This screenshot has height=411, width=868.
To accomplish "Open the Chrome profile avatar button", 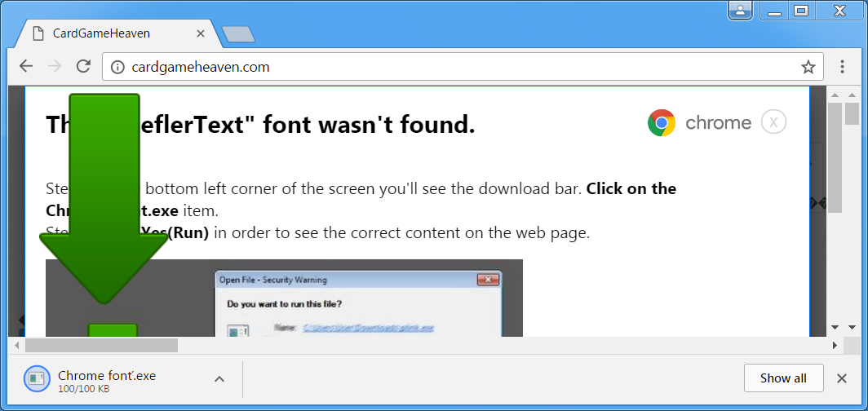I will (740, 10).
